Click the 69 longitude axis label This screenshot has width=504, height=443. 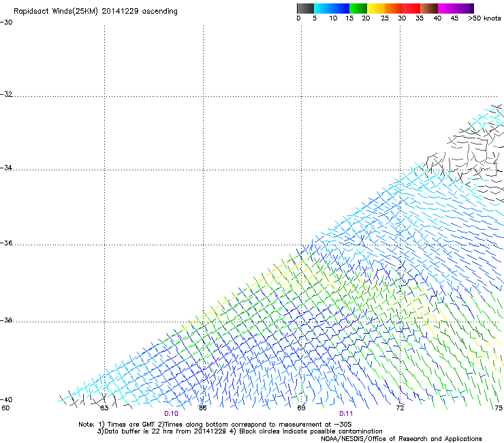301,408
